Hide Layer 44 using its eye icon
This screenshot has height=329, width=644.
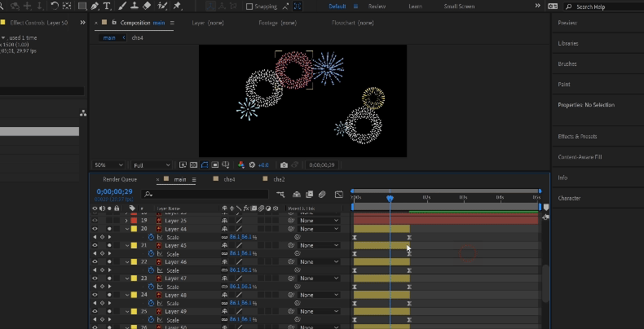click(95, 229)
